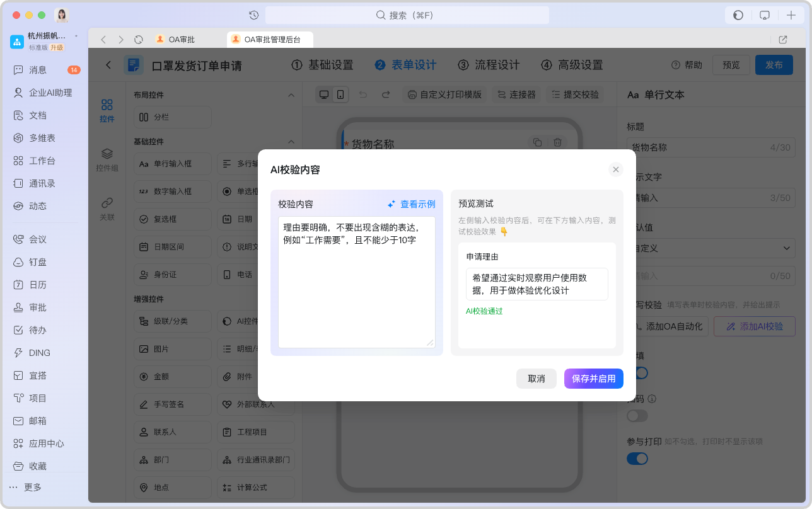Add 单行输入框 control
Image resolution: width=812 pixels, height=509 pixels.
point(173,164)
